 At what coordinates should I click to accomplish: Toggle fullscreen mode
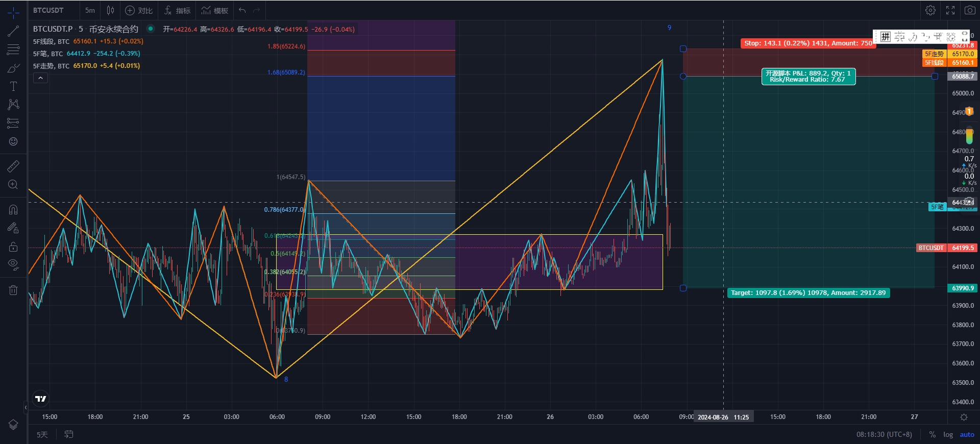coord(950,10)
